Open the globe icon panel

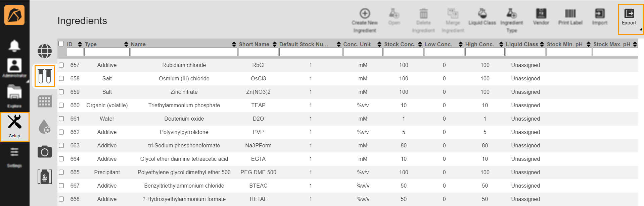(x=45, y=51)
